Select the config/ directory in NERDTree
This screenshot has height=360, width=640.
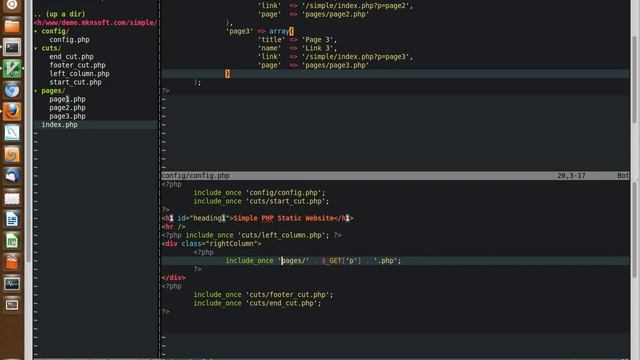click(55, 31)
